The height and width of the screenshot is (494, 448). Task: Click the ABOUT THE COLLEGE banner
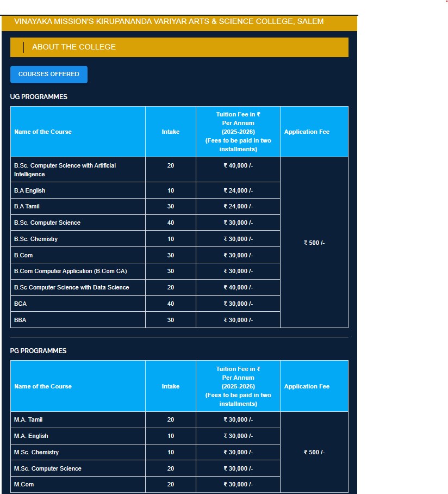pos(179,47)
